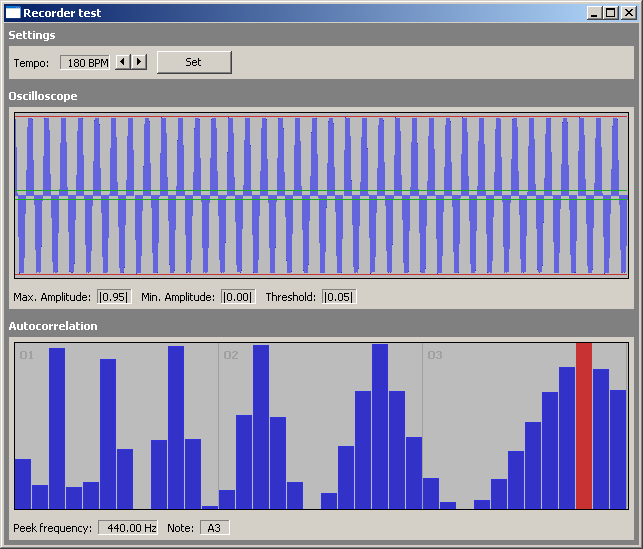Click the Peek frequency 440.00 Hz field
This screenshot has width=643, height=549.
[128, 527]
